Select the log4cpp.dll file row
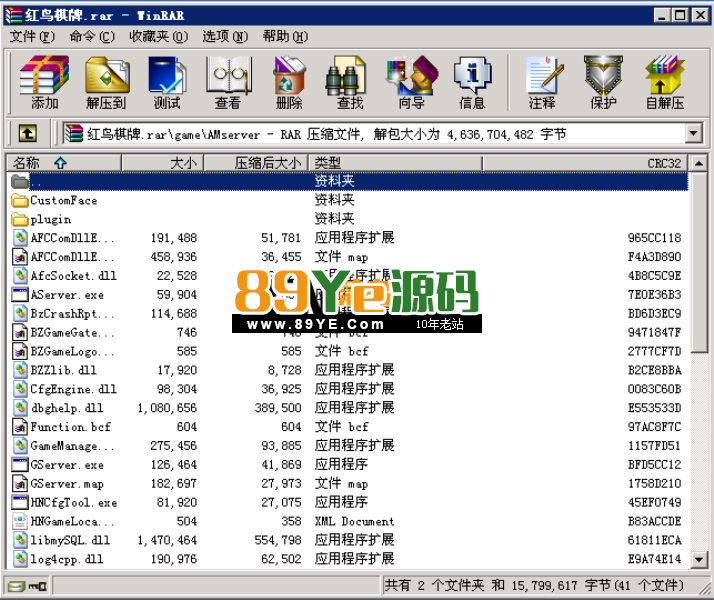Screen dimensions: 714x600 [x=349, y=559]
